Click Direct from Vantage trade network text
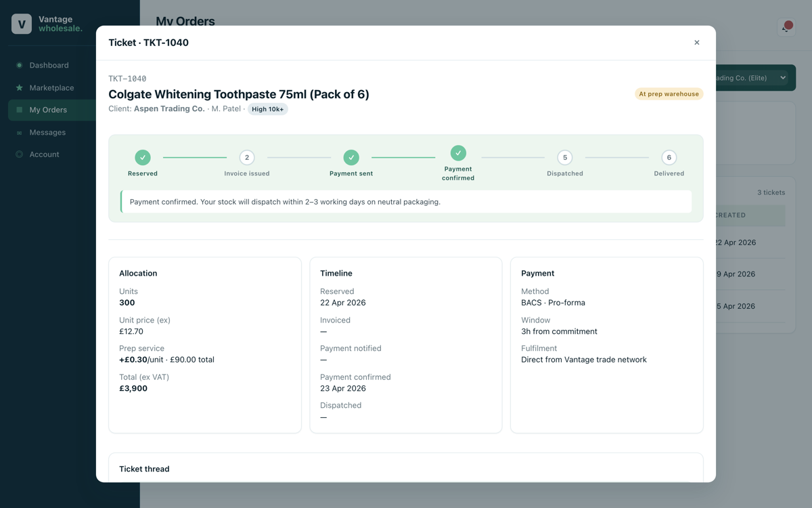Image resolution: width=812 pixels, height=508 pixels. pos(584,360)
